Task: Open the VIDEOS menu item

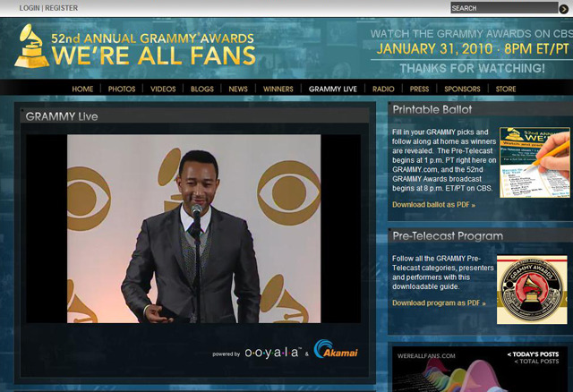Action: tap(163, 89)
